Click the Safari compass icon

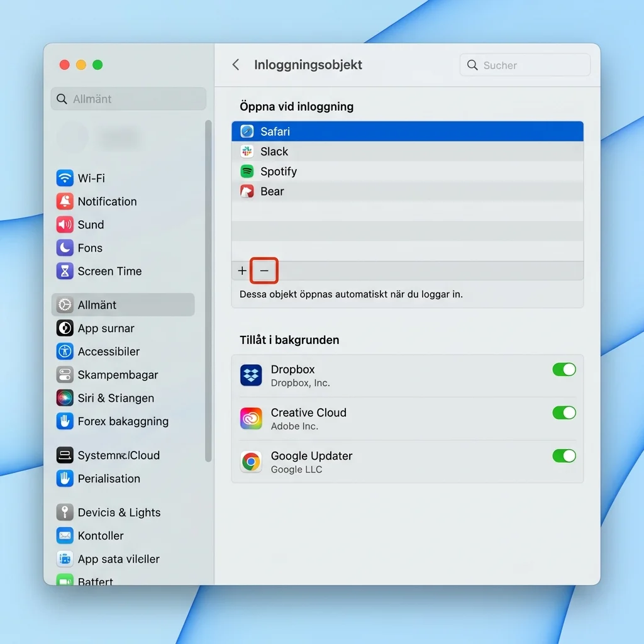[x=247, y=131]
